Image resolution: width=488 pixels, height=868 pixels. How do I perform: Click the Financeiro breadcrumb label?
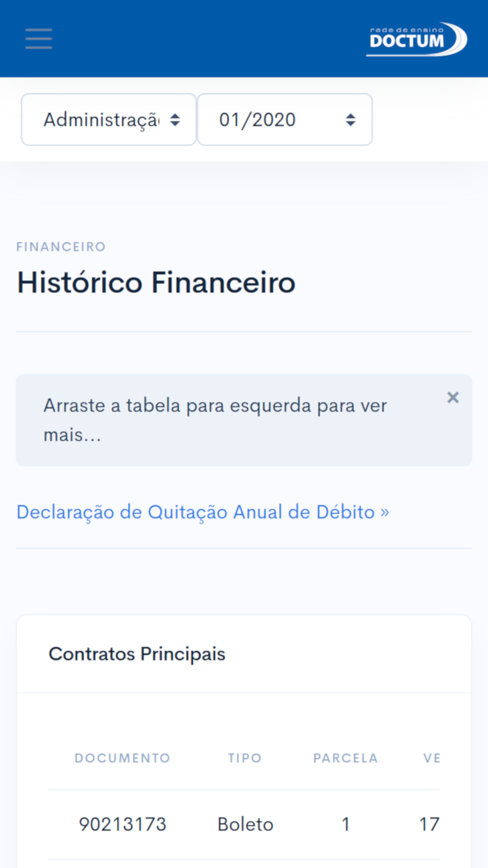61,247
